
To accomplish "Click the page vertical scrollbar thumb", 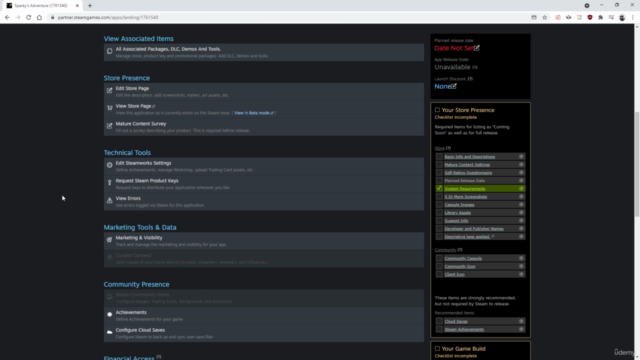I will tap(636, 163).
